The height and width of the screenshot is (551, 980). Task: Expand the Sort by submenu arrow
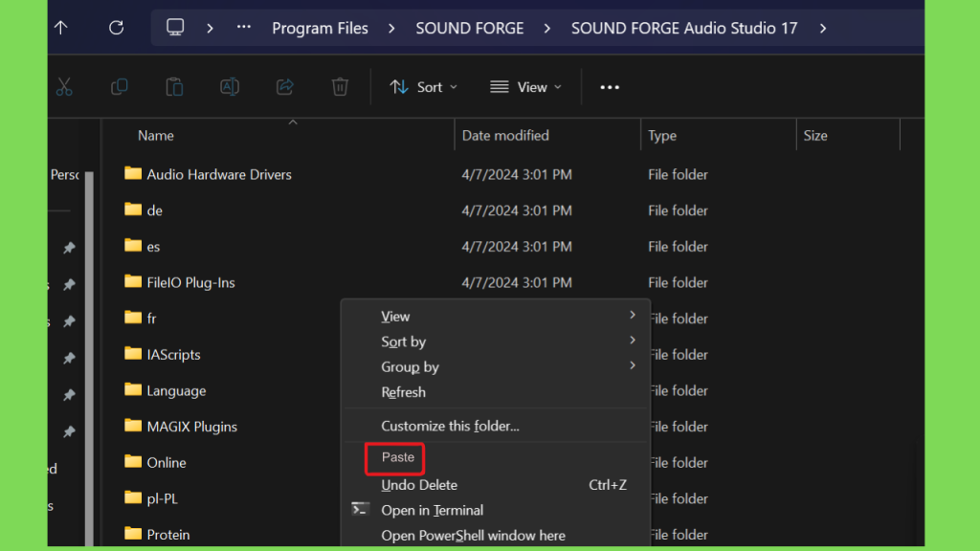633,341
